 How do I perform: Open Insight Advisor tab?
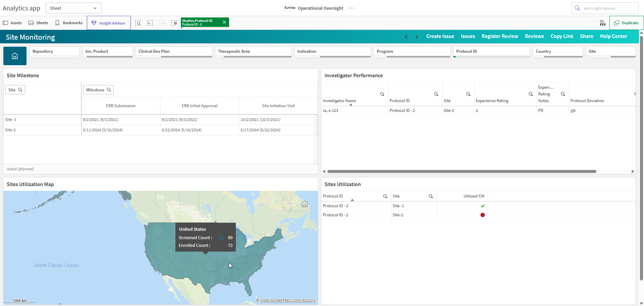pyautogui.click(x=109, y=23)
